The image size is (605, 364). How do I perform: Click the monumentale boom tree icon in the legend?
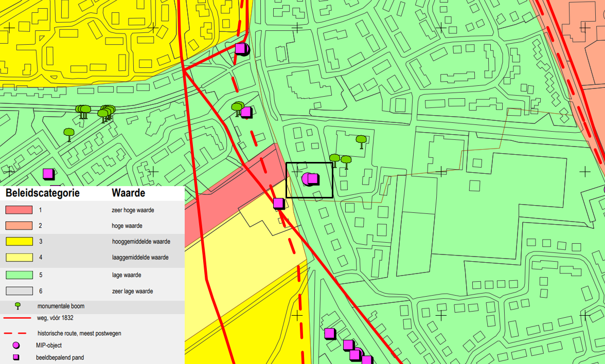click(18, 306)
